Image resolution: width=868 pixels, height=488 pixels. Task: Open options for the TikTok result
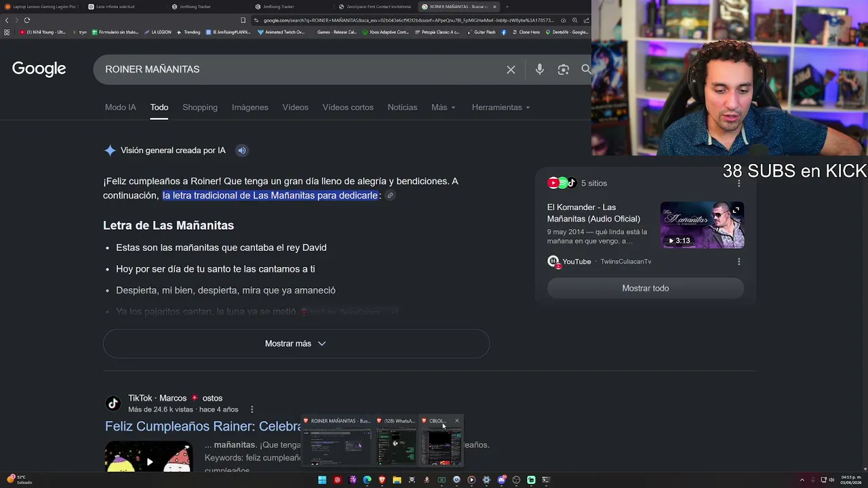252,409
